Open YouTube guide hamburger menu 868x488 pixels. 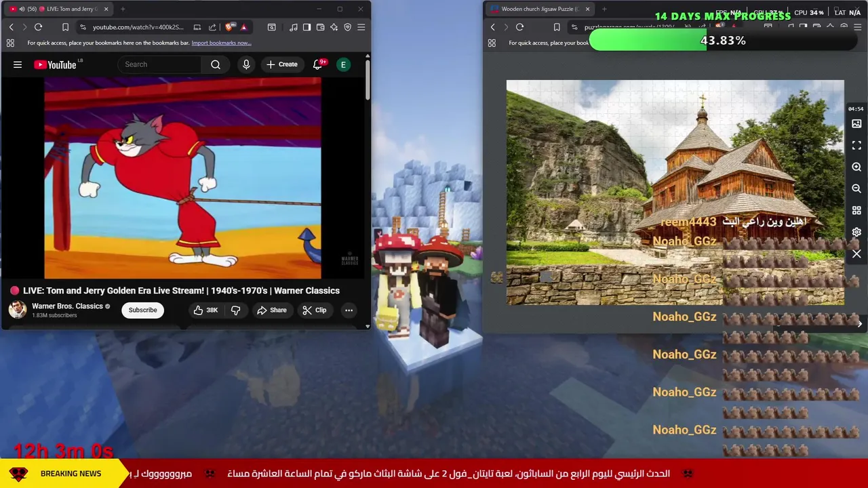(x=18, y=64)
